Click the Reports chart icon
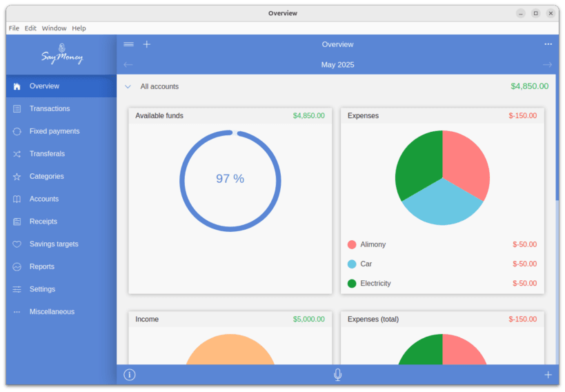565x392 pixels. coord(17,267)
